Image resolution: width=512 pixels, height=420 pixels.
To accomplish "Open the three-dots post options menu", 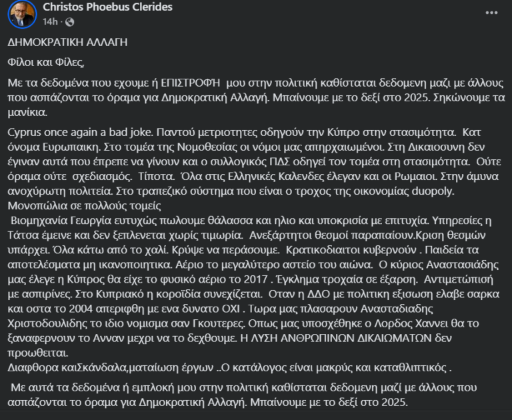I will pyautogui.click(x=491, y=13).
